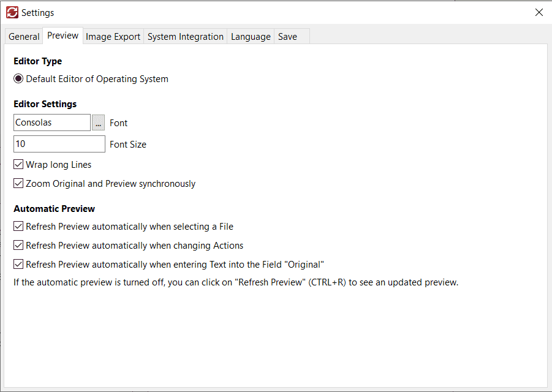Open the Save tab
Image resolution: width=552 pixels, height=392 pixels.
[x=287, y=37]
